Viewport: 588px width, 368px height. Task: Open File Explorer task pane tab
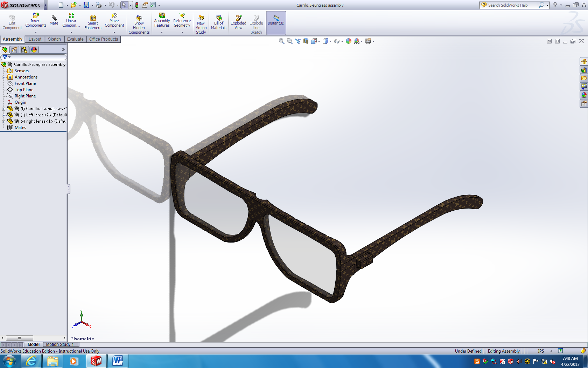[x=584, y=78]
